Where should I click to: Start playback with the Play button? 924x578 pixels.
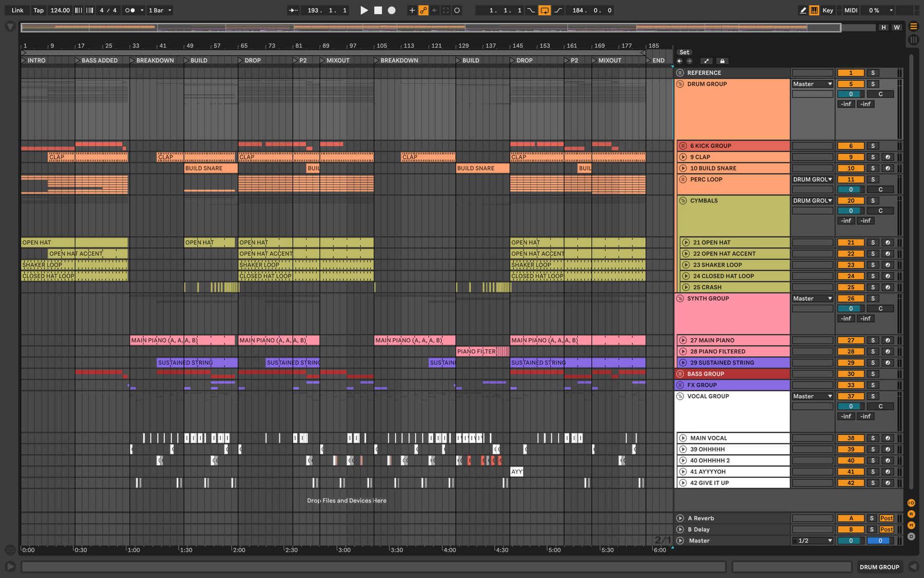[364, 10]
